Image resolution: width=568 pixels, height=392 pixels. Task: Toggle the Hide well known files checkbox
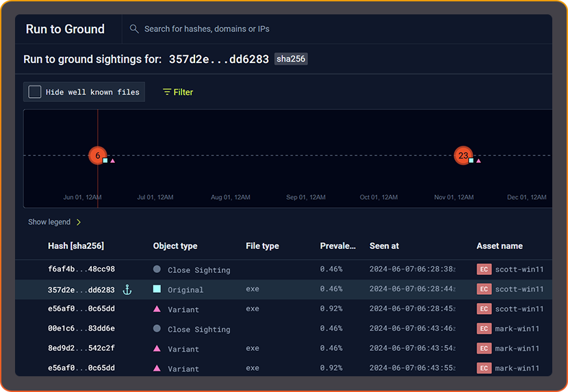pos(35,92)
